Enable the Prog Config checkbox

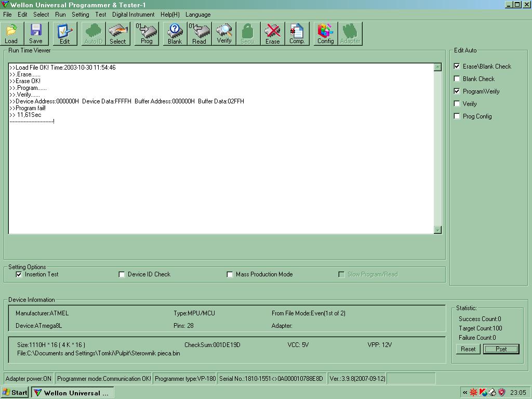(457, 116)
